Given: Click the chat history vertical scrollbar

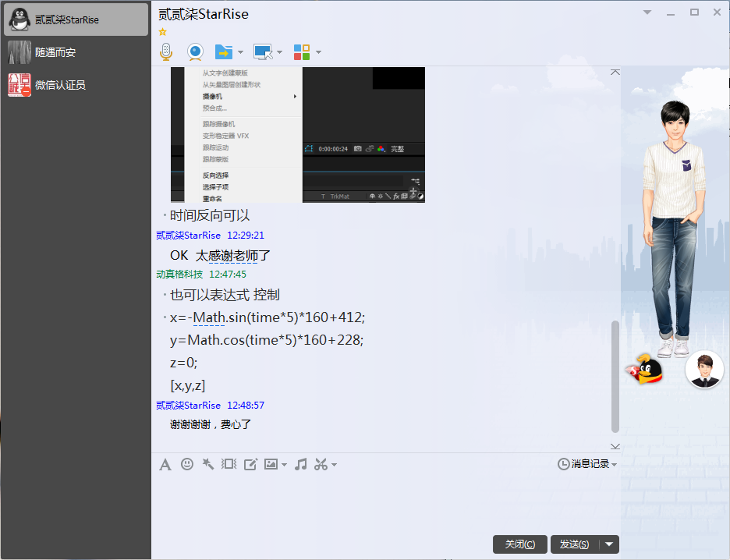Looking at the screenshot, I should 615,376.
